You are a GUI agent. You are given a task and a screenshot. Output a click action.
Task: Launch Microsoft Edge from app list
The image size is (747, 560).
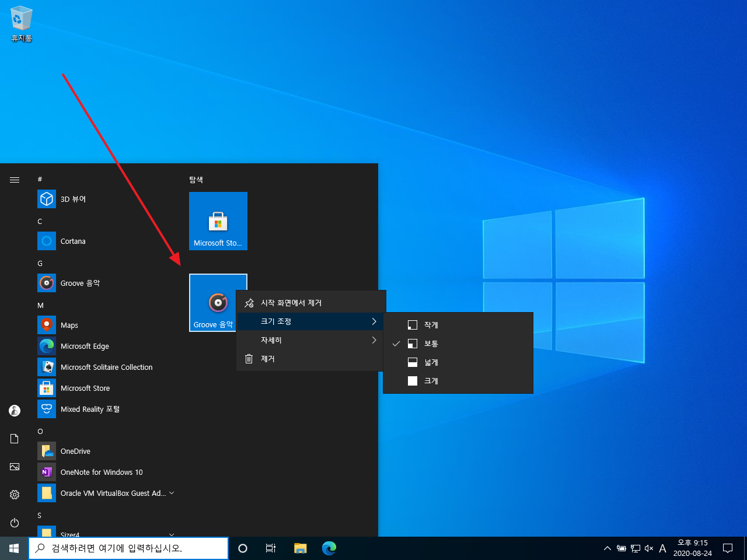106,346
